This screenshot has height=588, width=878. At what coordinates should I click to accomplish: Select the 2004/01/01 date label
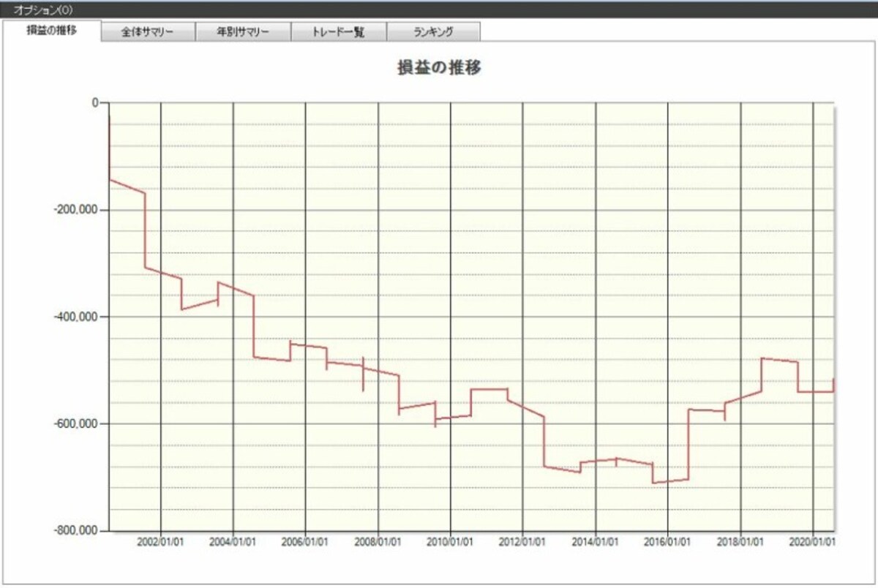pos(233,543)
